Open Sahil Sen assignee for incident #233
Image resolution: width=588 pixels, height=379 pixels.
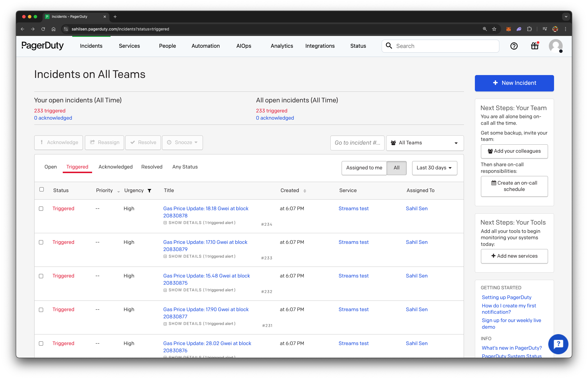tap(416, 242)
